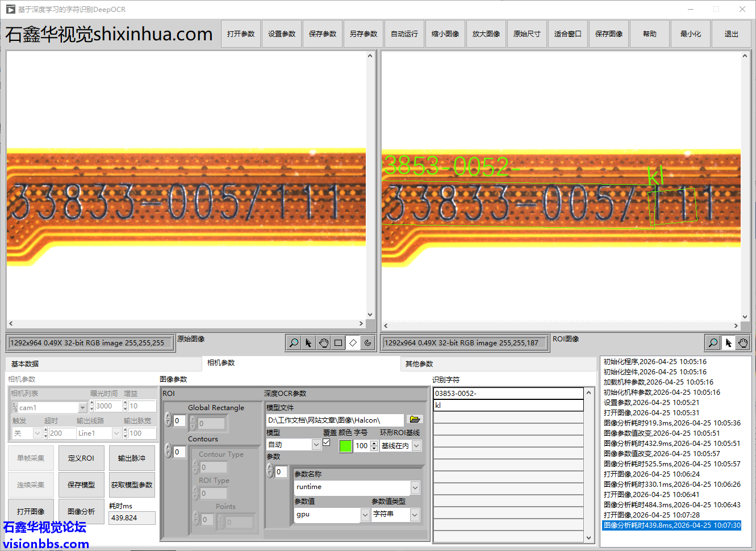Select the zoom tool under the original image
756x551 pixels.
(x=294, y=343)
